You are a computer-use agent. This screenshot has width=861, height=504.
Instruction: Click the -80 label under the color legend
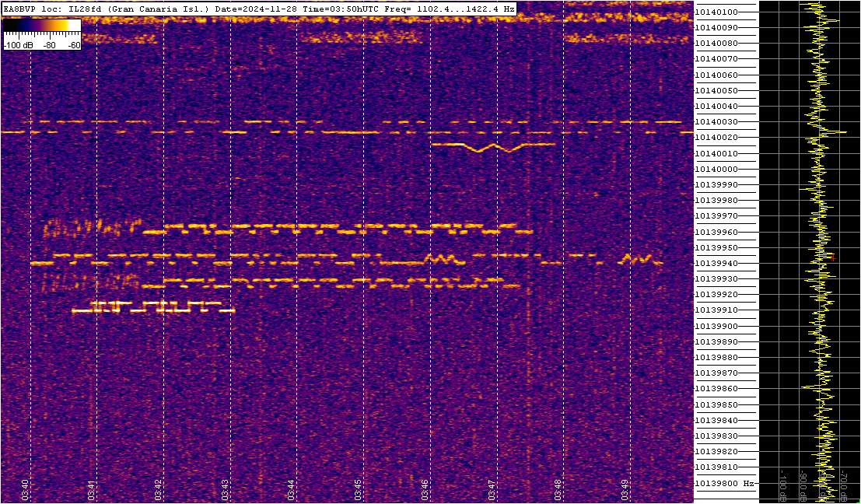pos(50,46)
